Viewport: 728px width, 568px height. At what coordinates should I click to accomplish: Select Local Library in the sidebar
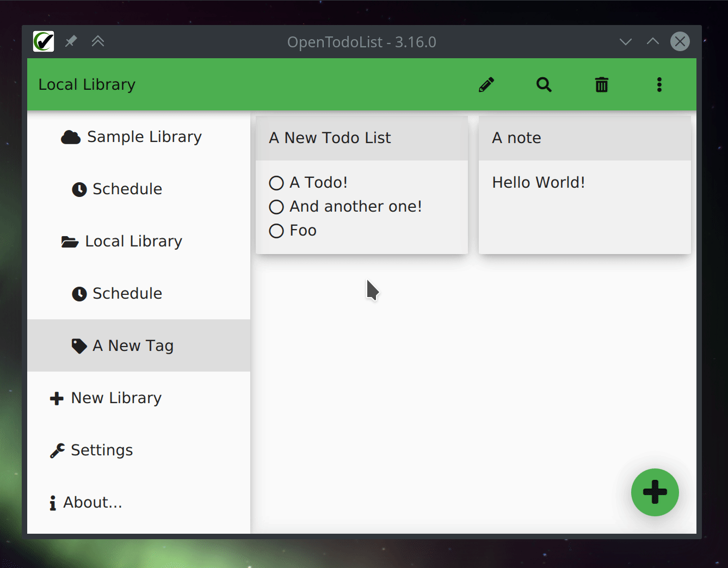(x=139, y=242)
